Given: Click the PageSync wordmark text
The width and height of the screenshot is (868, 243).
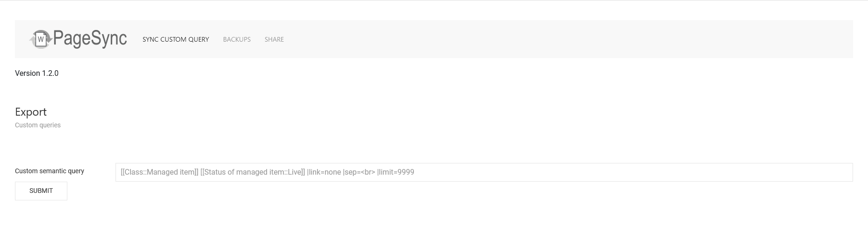Looking at the screenshot, I should [90, 38].
